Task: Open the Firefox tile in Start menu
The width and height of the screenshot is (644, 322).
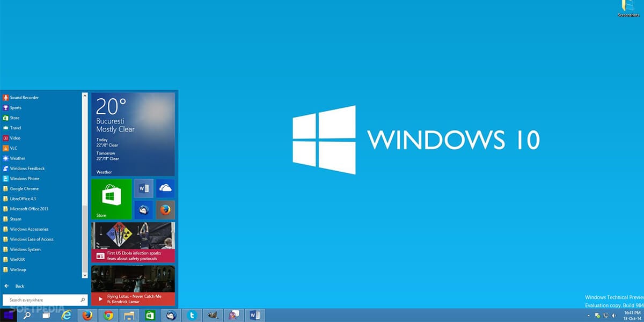Action: point(165,209)
